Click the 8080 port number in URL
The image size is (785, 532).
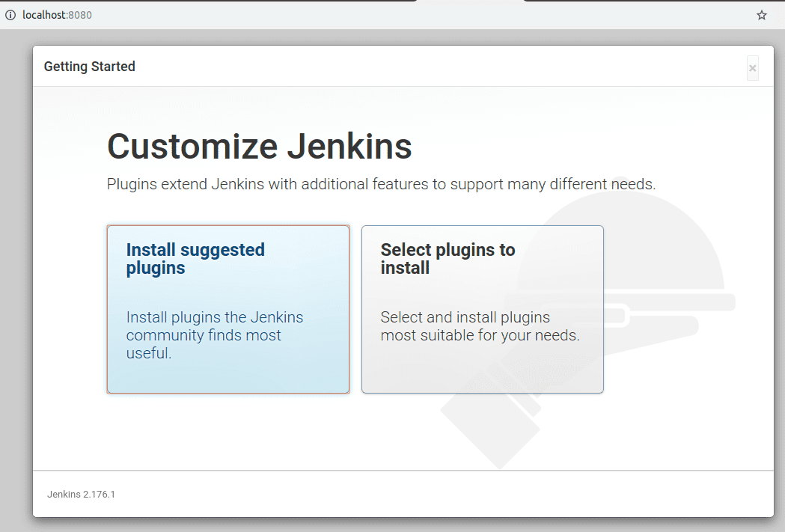point(80,15)
